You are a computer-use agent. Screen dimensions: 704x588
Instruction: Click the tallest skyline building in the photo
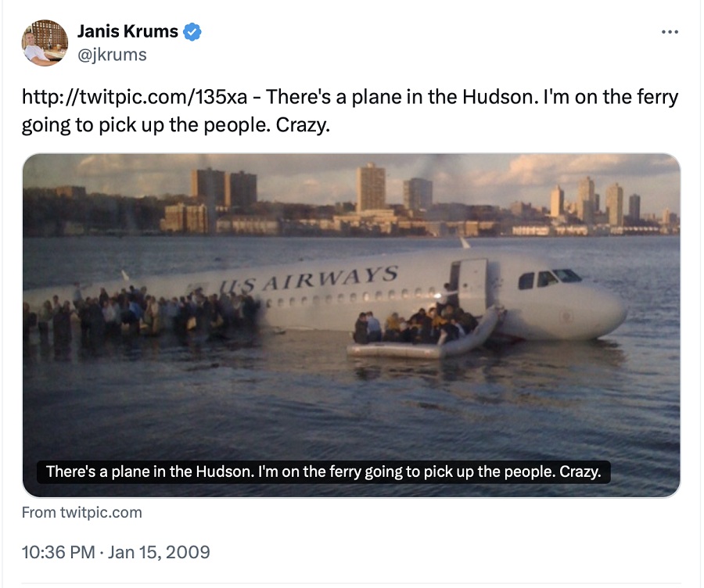point(371,186)
